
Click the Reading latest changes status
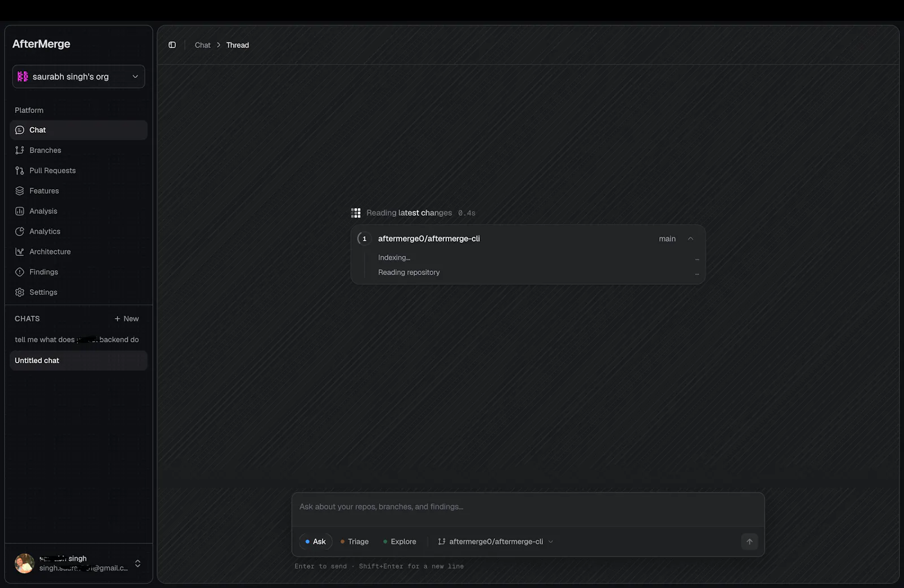pos(409,213)
